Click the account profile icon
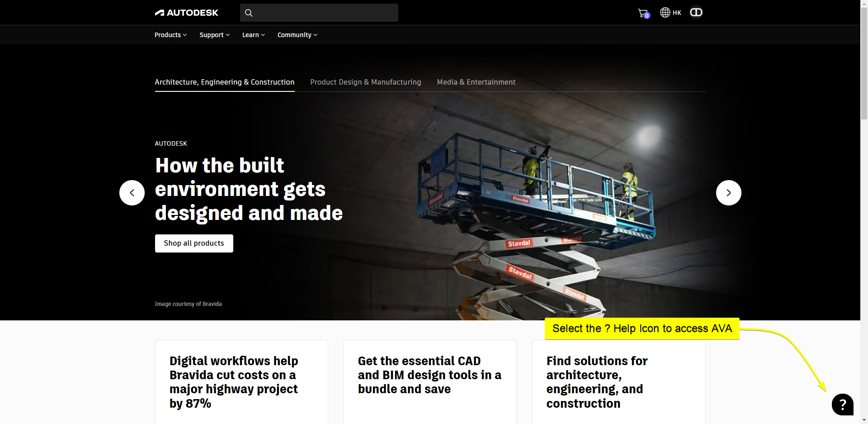The width and height of the screenshot is (868, 424). coord(696,12)
